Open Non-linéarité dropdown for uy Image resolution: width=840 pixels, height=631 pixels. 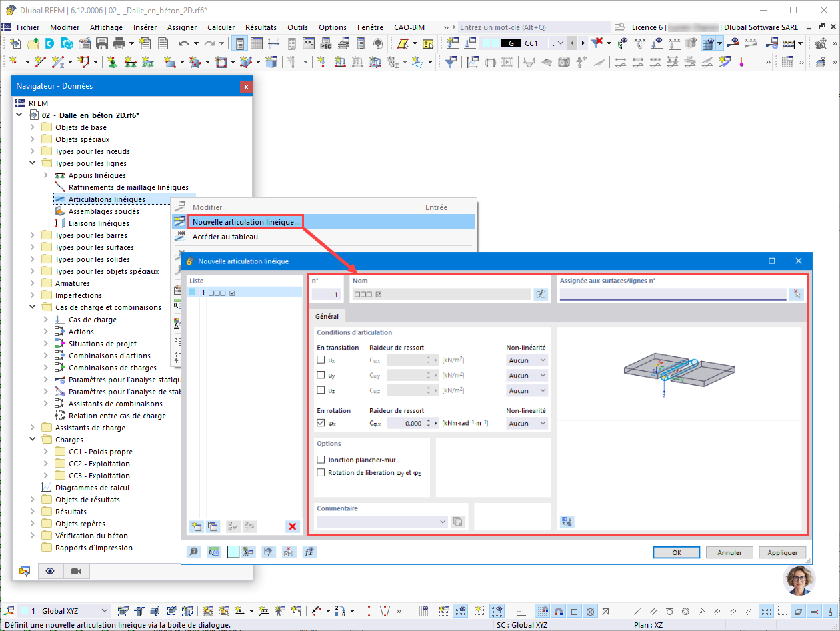pos(527,376)
